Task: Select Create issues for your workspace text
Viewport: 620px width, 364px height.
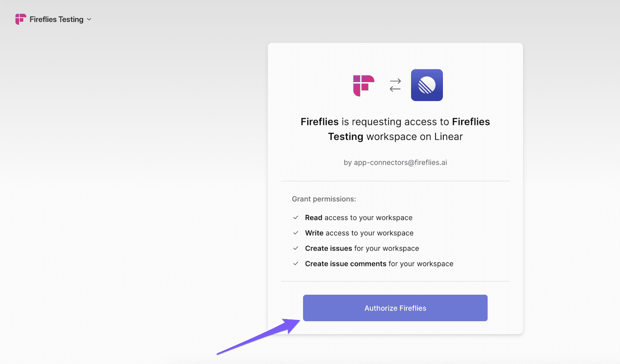Action: tap(362, 248)
